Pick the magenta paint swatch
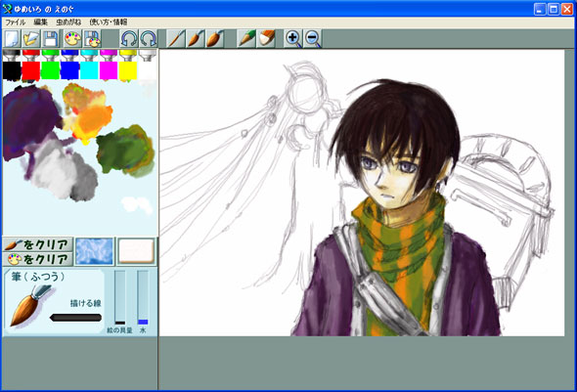 coord(109,70)
